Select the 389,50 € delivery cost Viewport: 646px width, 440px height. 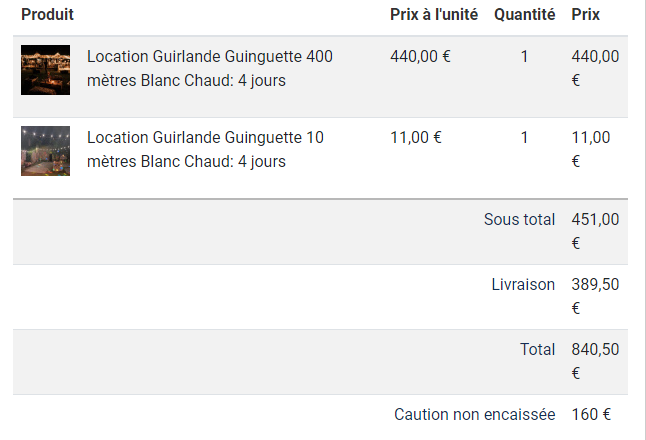pyautogui.click(x=595, y=295)
